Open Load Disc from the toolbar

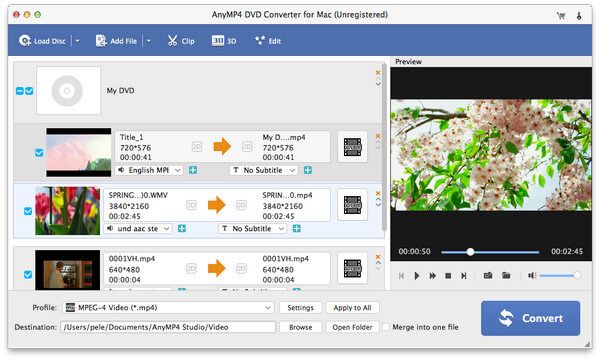click(x=42, y=41)
